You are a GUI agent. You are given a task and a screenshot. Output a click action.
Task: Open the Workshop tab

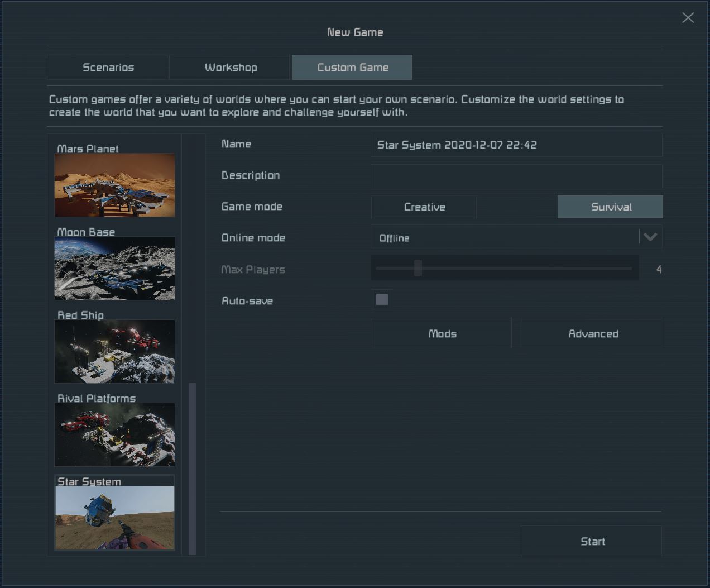pyautogui.click(x=230, y=68)
